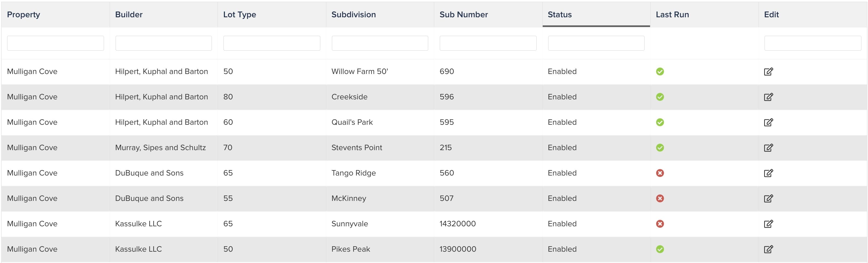This screenshot has width=868, height=263.
Task: Click success checkmark for Willow Farm 50'
Action: pyautogui.click(x=660, y=72)
